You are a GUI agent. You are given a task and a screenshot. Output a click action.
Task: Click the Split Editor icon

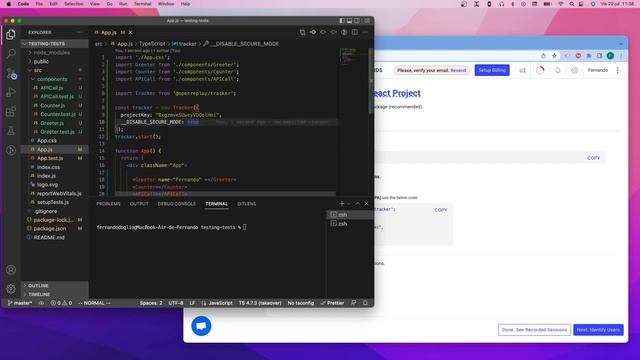pyautogui.click(x=355, y=32)
